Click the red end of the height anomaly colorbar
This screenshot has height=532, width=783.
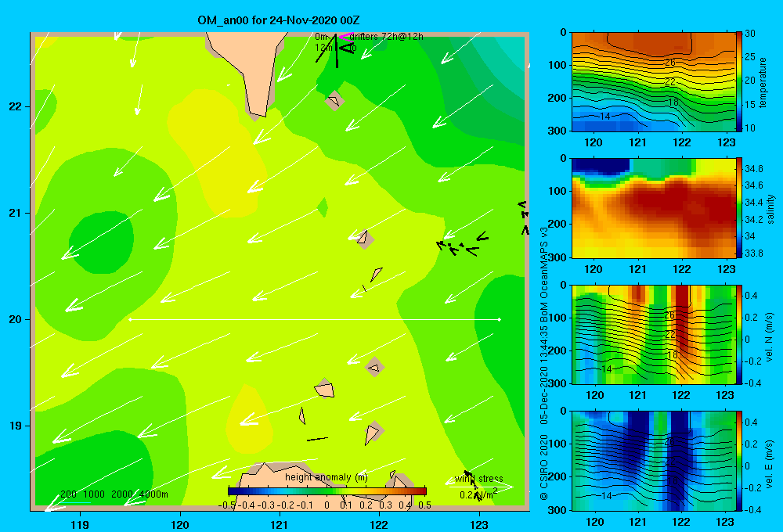click(x=423, y=491)
